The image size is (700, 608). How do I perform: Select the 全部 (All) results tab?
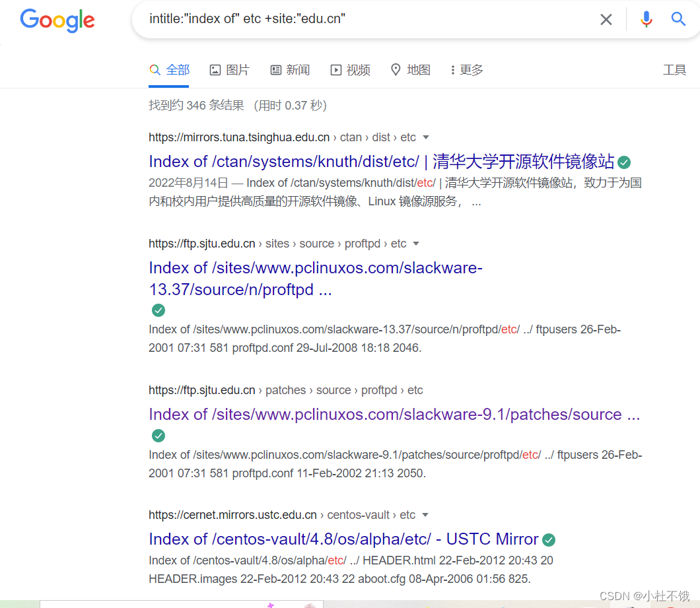tap(169, 70)
